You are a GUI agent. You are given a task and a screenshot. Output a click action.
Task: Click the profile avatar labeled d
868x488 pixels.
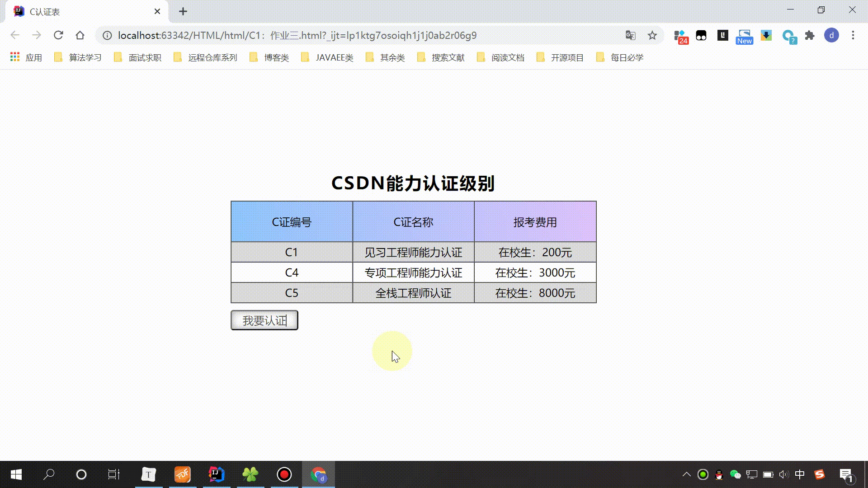click(x=831, y=35)
